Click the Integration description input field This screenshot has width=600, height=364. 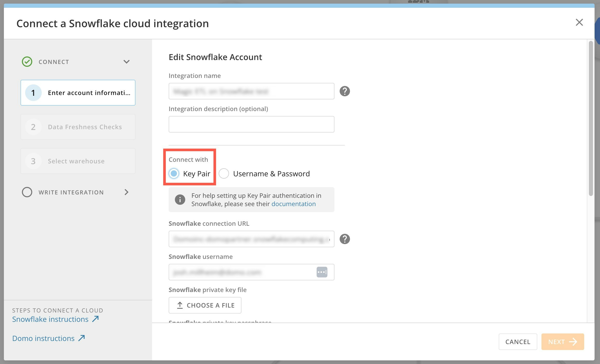click(251, 124)
